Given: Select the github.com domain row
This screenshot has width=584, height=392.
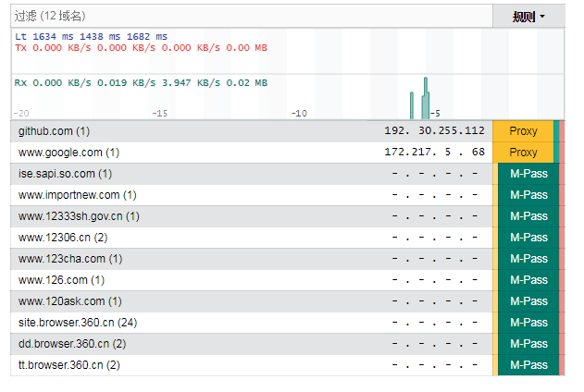Looking at the screenshot, I should click(x=54, y=131).
